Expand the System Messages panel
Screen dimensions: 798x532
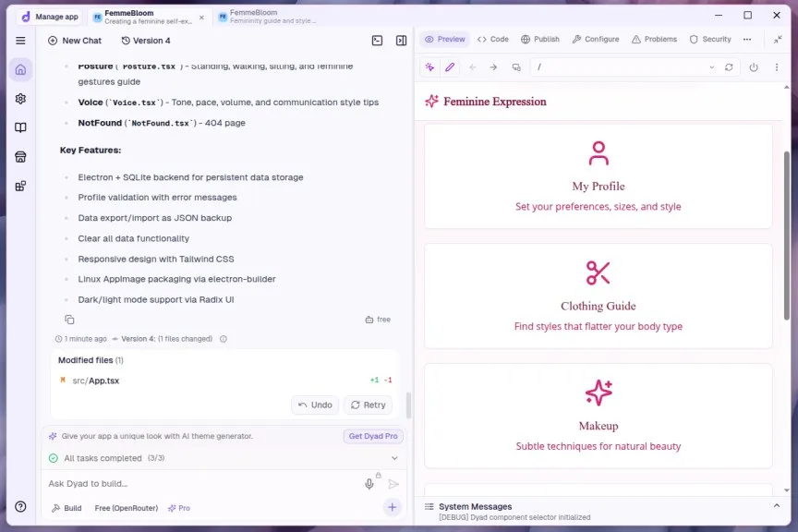(777, 506)
